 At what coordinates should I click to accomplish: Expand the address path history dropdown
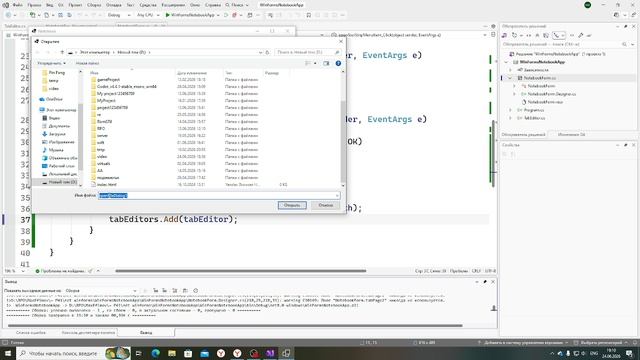(260, 52)
